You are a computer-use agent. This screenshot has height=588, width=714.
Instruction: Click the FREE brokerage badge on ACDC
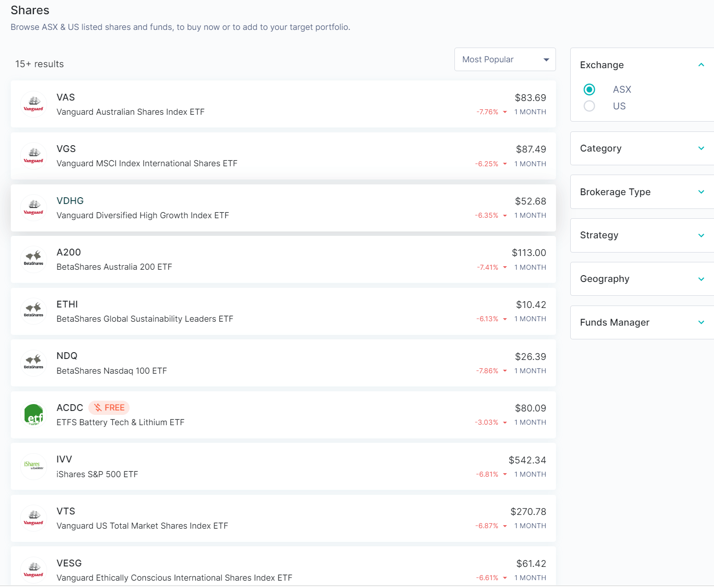(109, 408)
